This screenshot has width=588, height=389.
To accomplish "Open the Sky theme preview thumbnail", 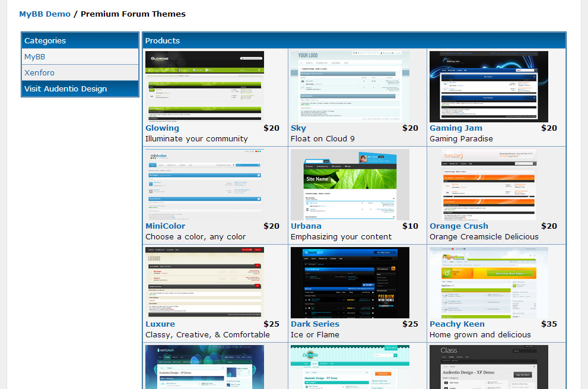I will click(350, 87).
